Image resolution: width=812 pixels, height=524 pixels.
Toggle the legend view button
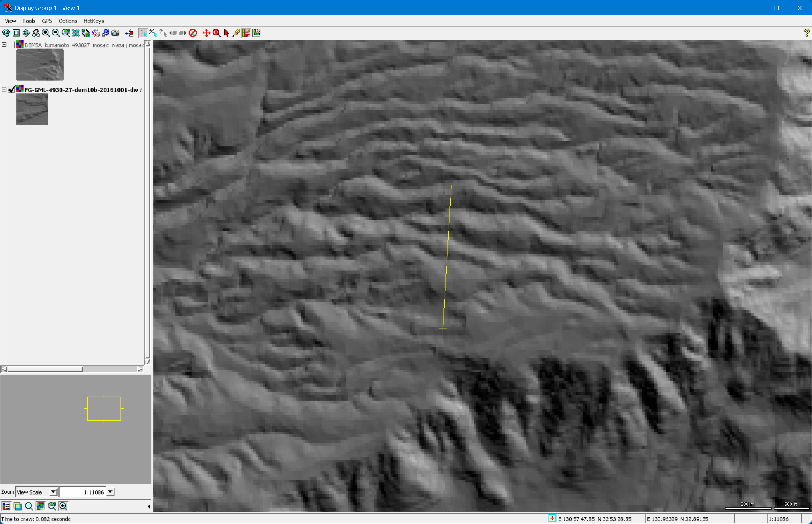coord(6,506)
